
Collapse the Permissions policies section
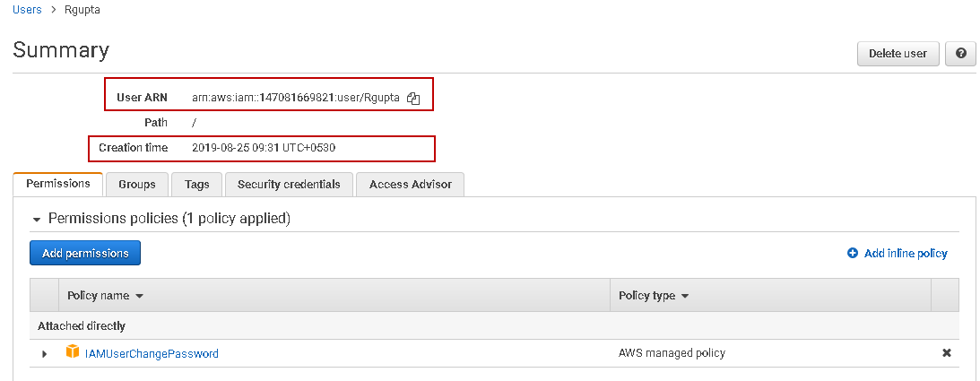click(37, 219)
